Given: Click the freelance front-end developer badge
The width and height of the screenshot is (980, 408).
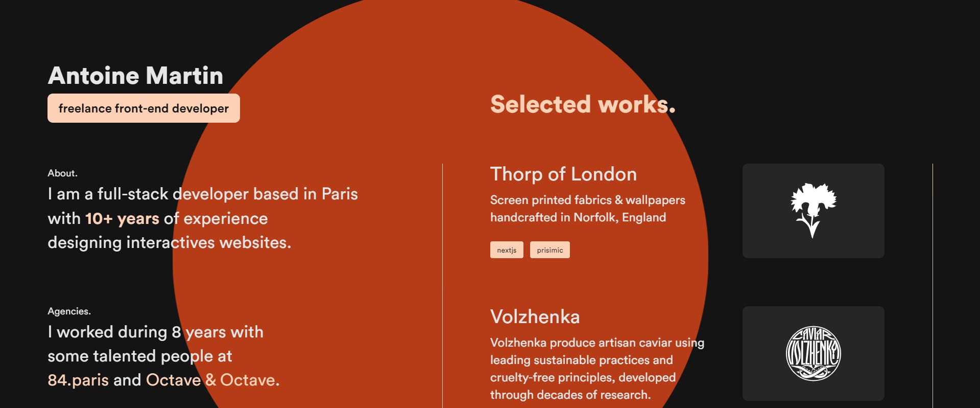Looking at the screenshot, I should pyautogui.click(x=144, y=108).
